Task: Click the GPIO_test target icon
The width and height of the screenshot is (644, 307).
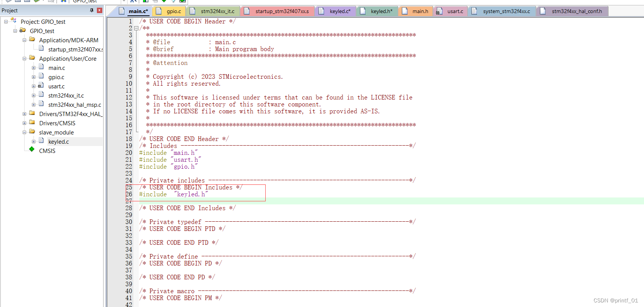Action: (x=23, y=30)
